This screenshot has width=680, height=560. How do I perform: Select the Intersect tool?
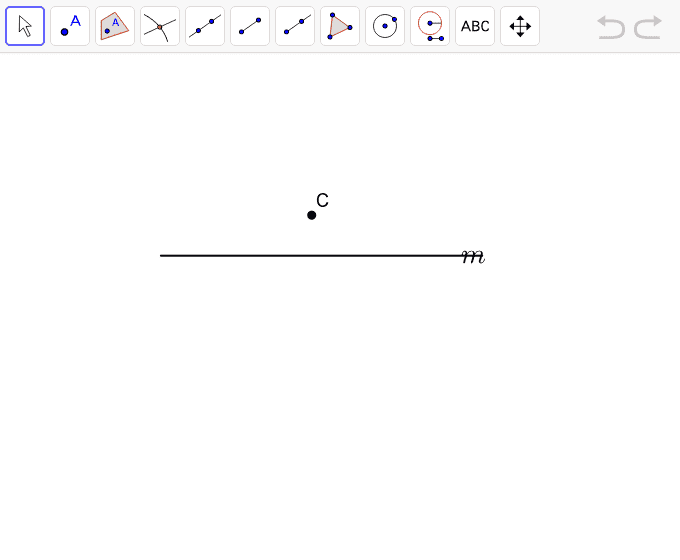[x=160, y=26]
